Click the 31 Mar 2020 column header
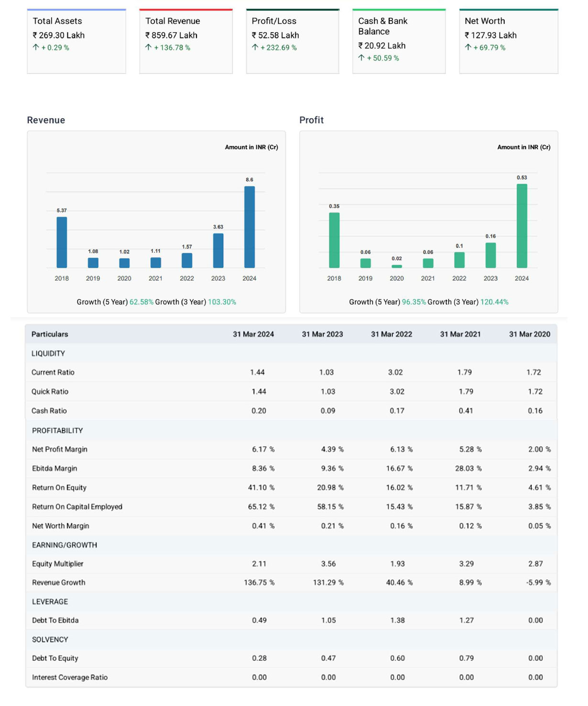Screen dimensions: 588x706 [530, 334]
